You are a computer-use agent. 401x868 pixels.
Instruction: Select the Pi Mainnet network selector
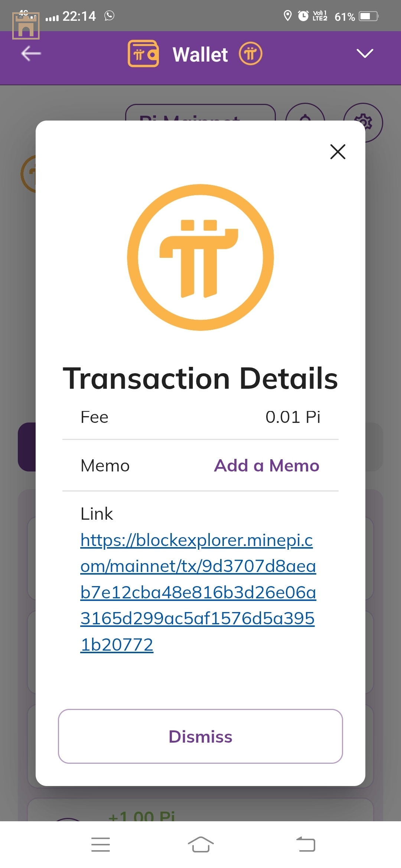tap(200, 113)
